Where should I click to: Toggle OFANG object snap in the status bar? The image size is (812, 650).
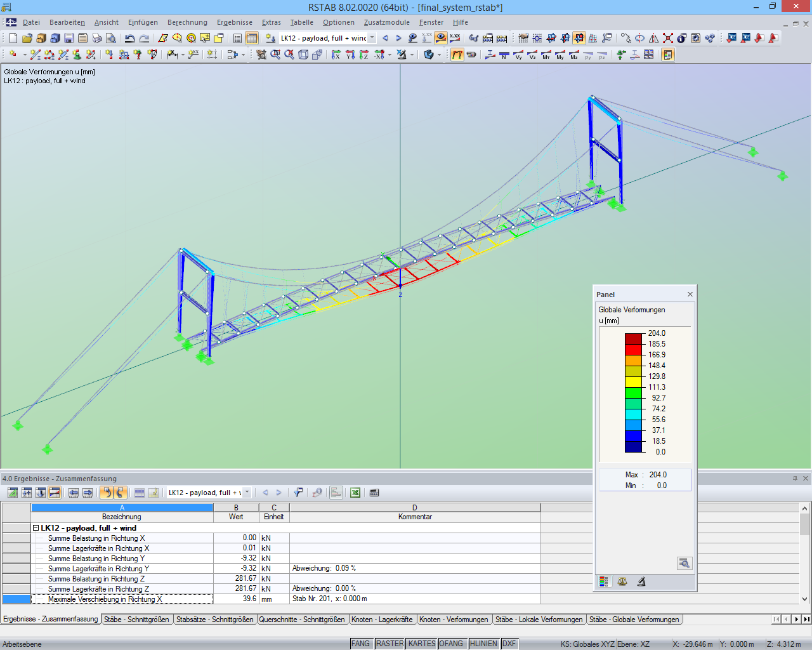451,644
